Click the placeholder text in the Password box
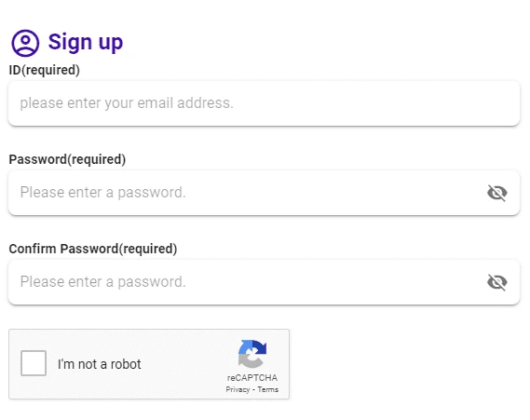The width and height of the screenshot is (530, 420). pyautogui.click(x=103, y=192)
